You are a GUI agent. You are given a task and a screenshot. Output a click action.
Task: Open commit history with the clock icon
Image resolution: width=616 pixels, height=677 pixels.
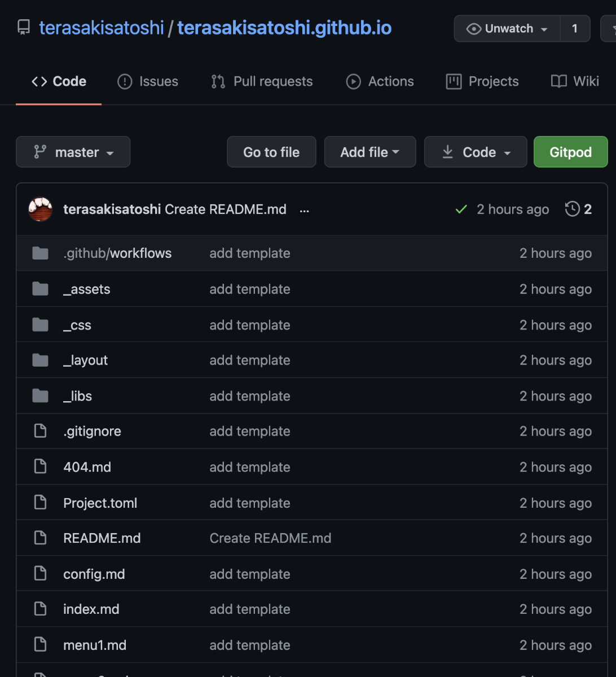point(579,209)
